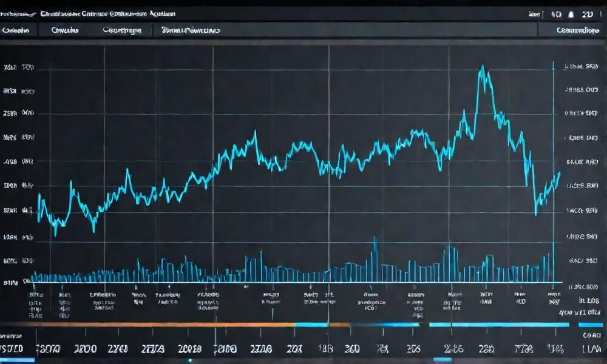
Task: Open the third tab in the top row
Action: tap(122, 29)
